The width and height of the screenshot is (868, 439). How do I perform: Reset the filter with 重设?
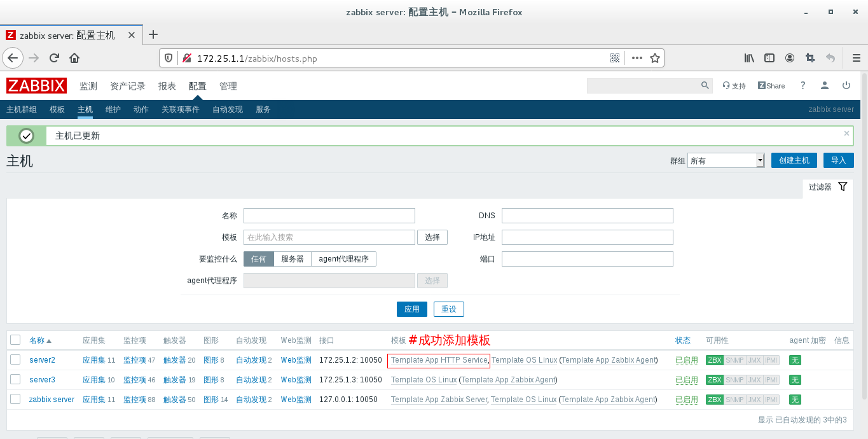point(449,309)
